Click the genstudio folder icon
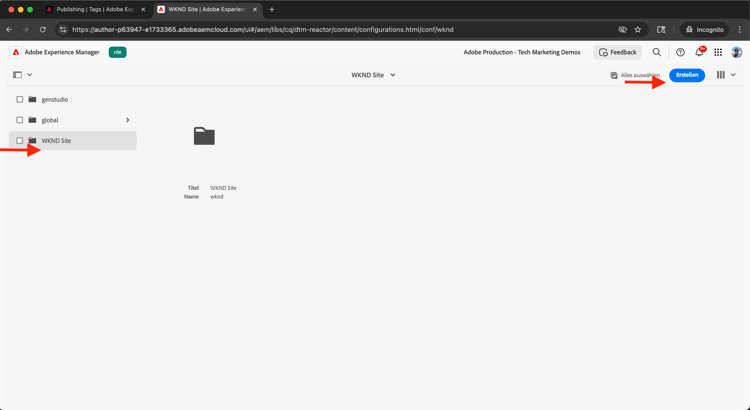 33,100
